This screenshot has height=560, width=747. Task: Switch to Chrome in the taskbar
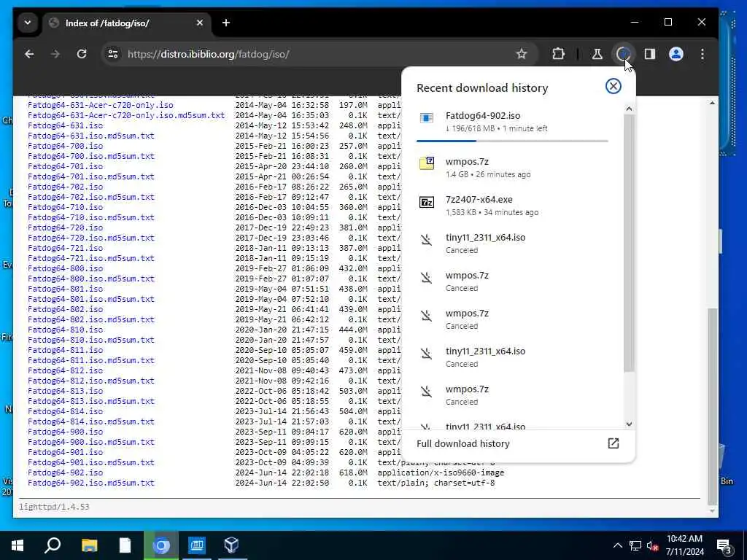click(x=161, y=545)
